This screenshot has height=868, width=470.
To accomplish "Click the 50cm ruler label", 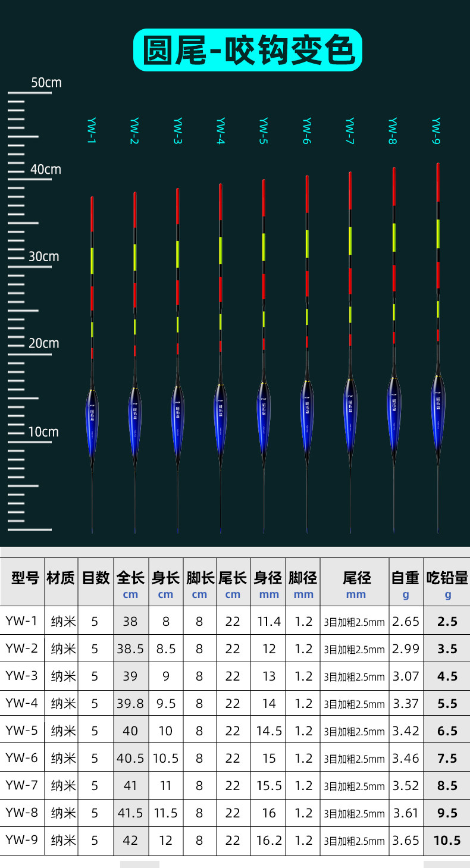I will pyautogui.click(x=46, y=83).
